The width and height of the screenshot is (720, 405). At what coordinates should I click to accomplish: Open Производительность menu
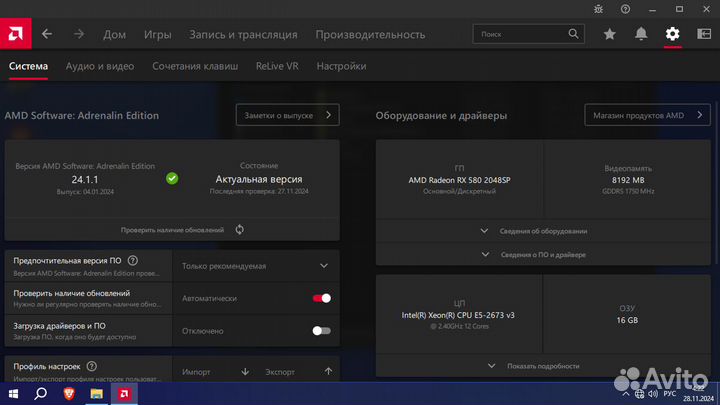click(x=370, y=34)
